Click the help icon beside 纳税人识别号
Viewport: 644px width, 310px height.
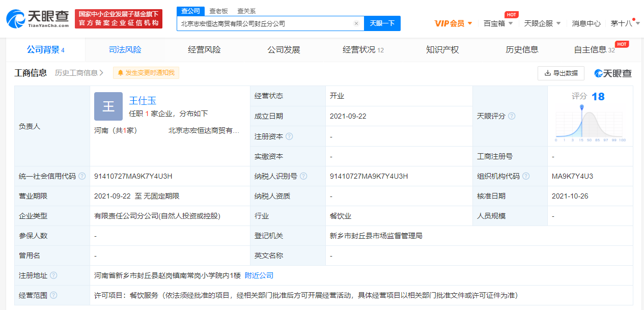303,176
